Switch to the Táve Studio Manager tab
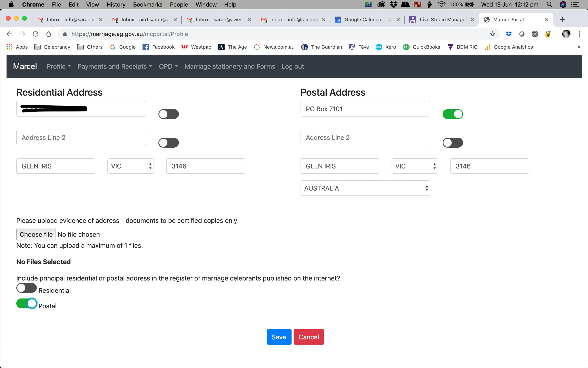 (x=441, y=20)
